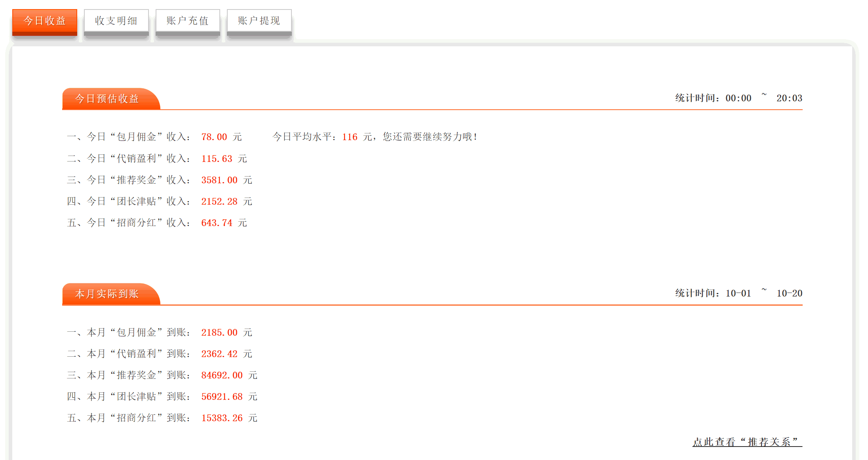Viewport: 868px width, 460px height.
Task: Open the 账户提现 tab
Action: (259, 22)
